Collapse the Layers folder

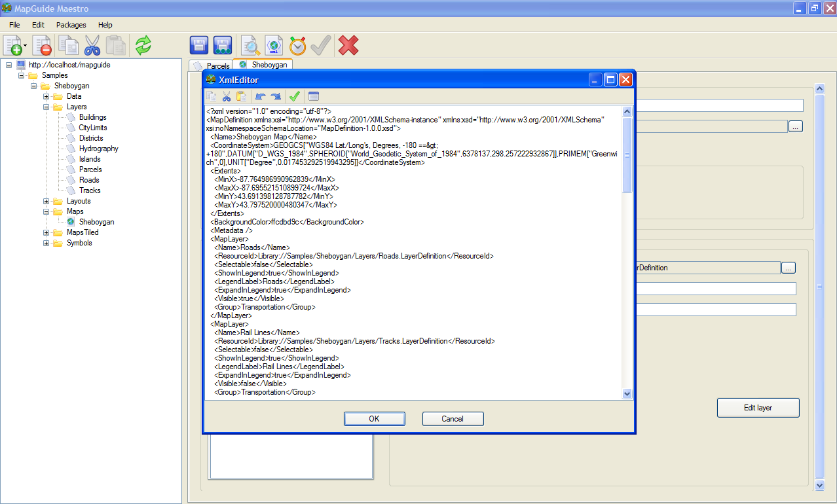[46, 107]
